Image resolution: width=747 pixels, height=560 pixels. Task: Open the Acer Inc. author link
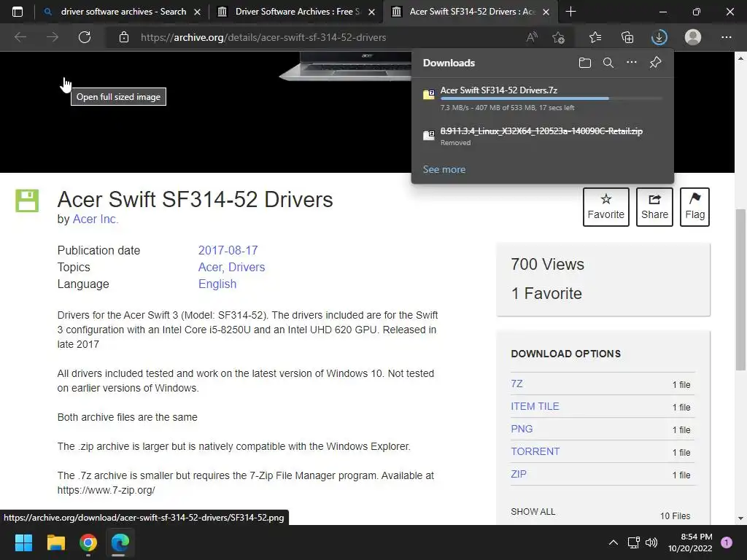pyautogui.click(x=96, y=219)
